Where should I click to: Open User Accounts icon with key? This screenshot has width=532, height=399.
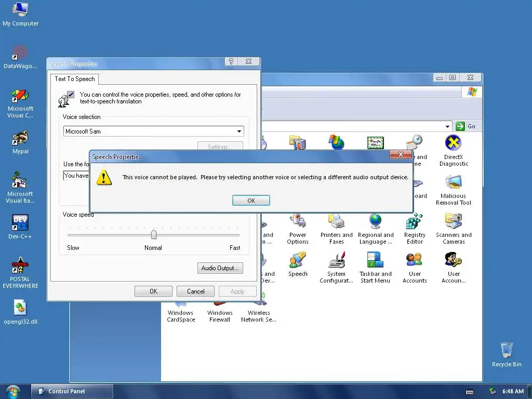coord(453,268)
